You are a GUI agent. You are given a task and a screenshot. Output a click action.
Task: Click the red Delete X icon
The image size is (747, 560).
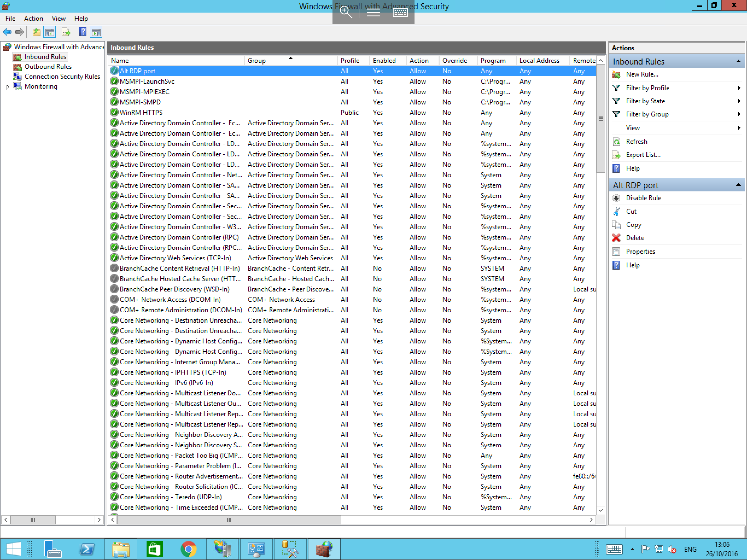616,238
